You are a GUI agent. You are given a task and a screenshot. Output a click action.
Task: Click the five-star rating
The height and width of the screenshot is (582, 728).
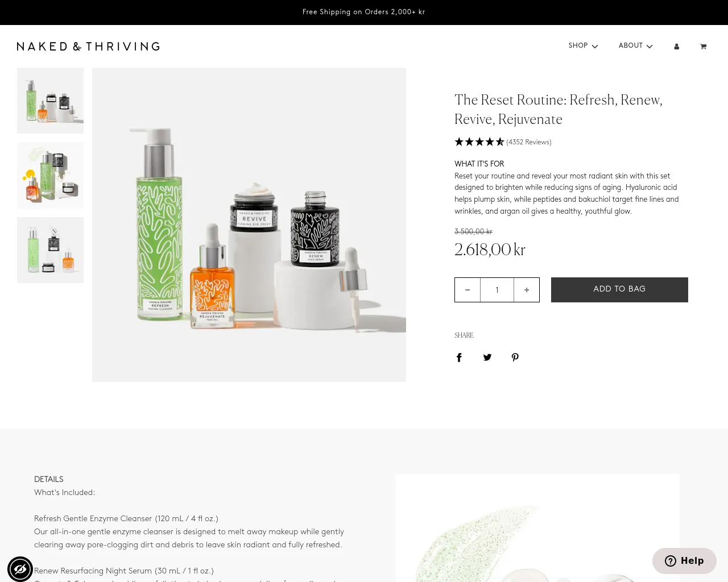tap(479, 142)
